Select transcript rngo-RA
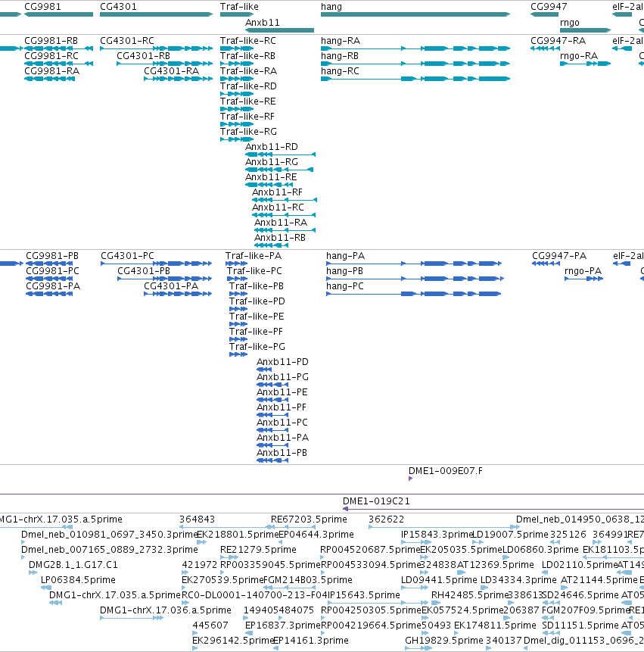This screenshot has height=652, width=644. click(x=586, y=64)
